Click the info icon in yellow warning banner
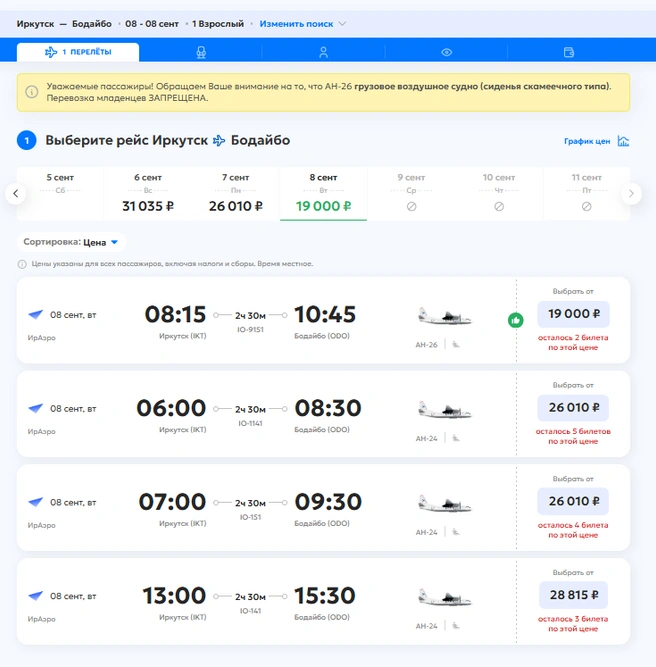656x667 pixels. pos(31,92)
